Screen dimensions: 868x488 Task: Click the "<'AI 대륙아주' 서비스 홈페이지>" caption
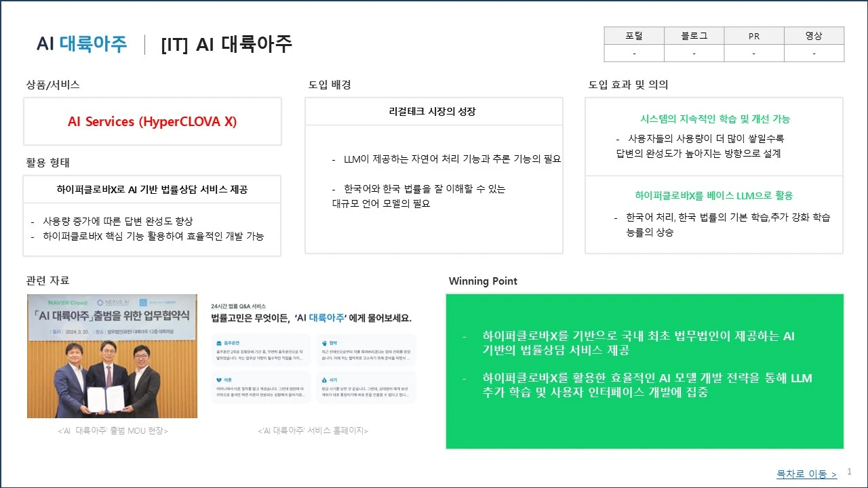coord(313,431)
